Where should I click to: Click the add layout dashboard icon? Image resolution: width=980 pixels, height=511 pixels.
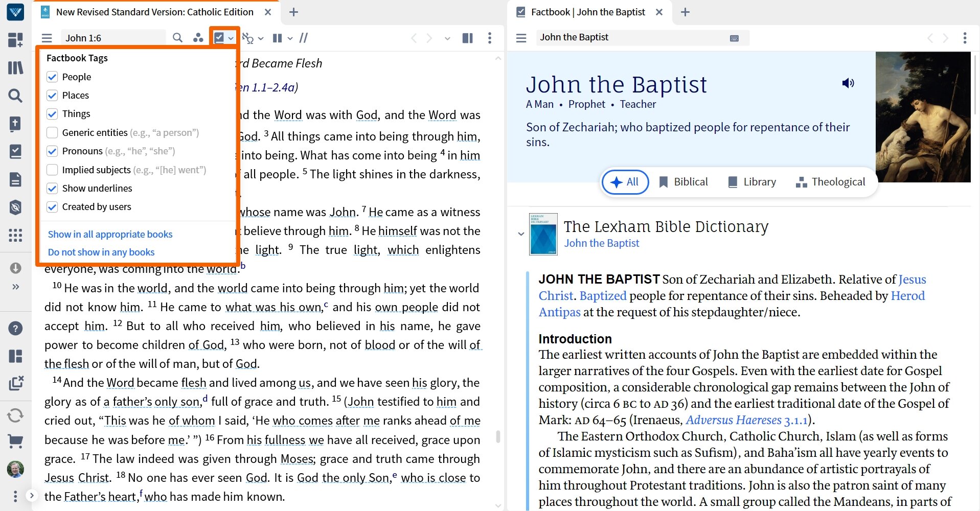[x=15, y=40]
